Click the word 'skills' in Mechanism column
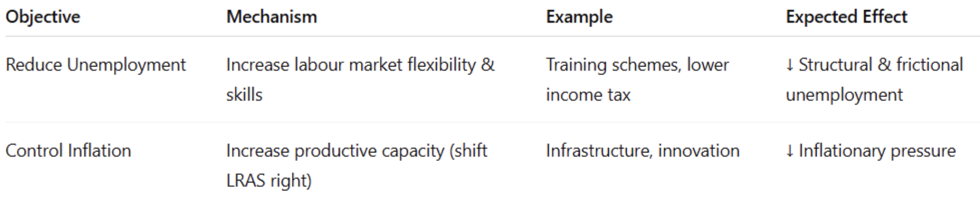980x207 pixels. coord(244,95)
